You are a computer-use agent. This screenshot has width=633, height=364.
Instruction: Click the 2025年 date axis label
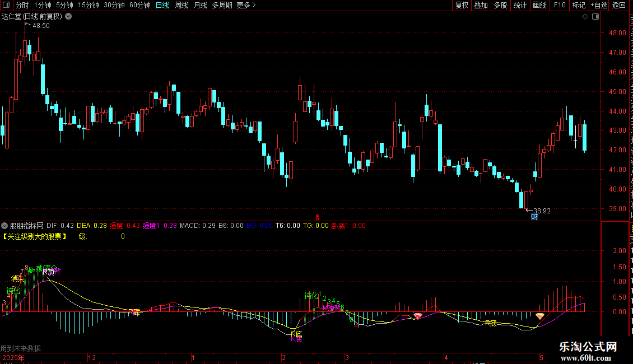(13, 357)
